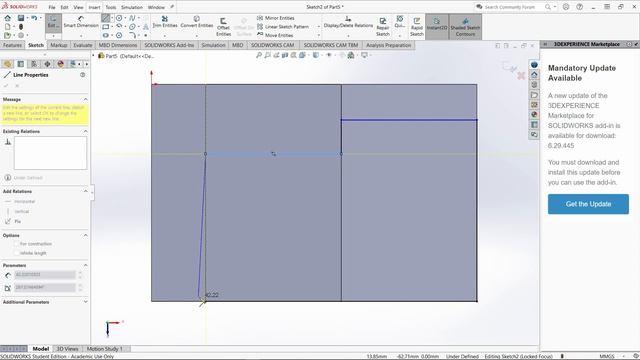
Task: Click the Exit Sketch button
Action: click(x=53, y=23)
